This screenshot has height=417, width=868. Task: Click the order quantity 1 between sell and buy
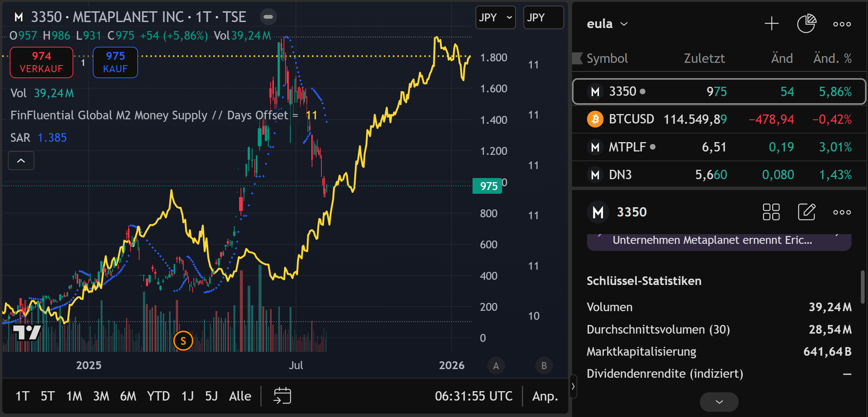point(83,63)
